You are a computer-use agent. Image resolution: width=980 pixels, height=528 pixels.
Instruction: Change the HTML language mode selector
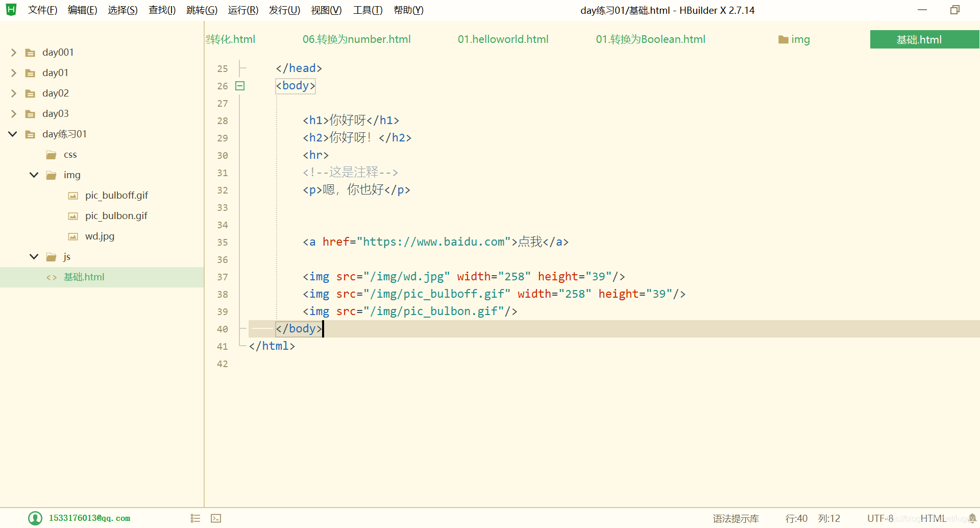tap(933, 518)
